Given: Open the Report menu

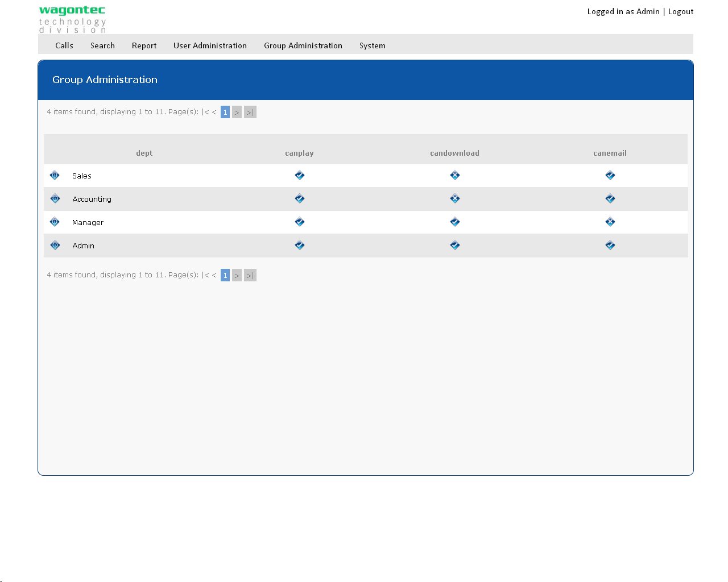Looking at the screenshot, I should pyautogui.click(x=144, y=45).
